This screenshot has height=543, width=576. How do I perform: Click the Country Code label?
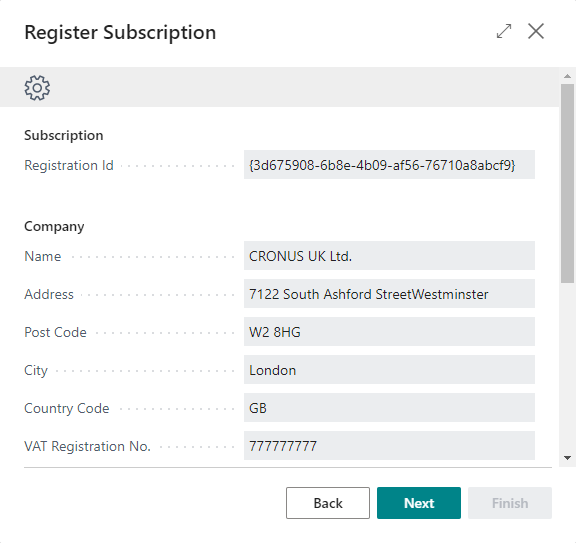click(66, 408)
